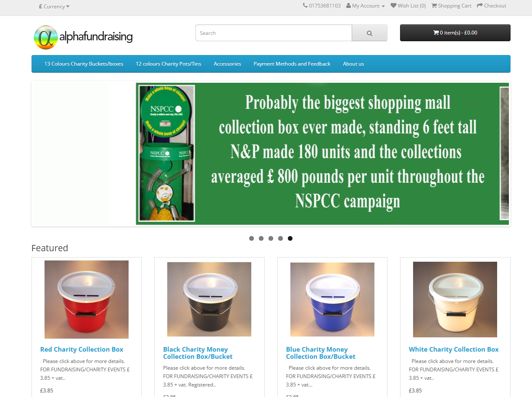Click the phone icon beside 01753681103
Screen dimensions: 532x397
[305, 5]
